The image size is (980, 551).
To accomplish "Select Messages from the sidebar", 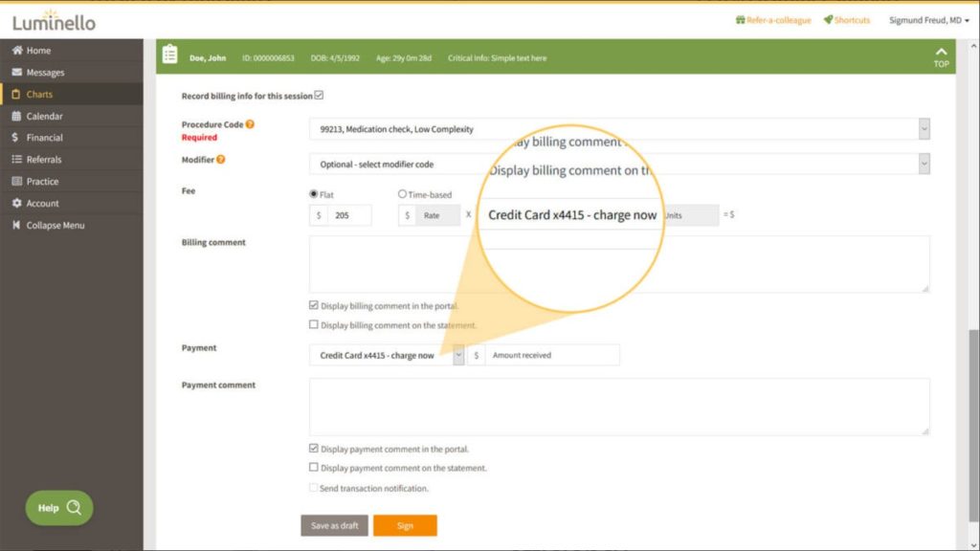I will (x=45, y=72).
